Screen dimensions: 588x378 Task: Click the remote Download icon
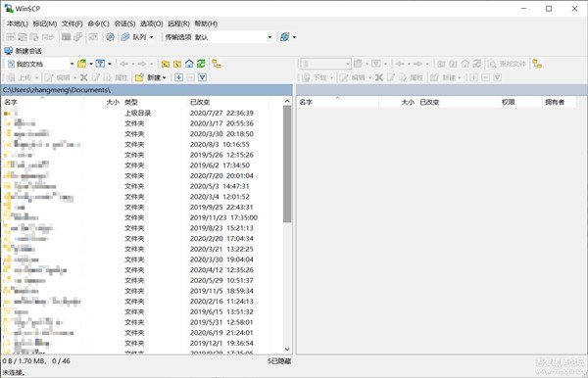[306, 77]
